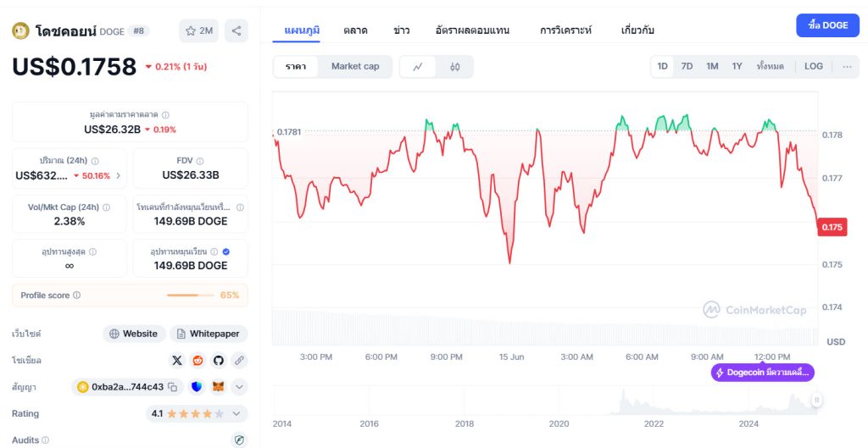The height and width of the screenshot is (448, 868).
Task: Open the chart tab (แผนภูมิ)
Action: click(302, 30)
